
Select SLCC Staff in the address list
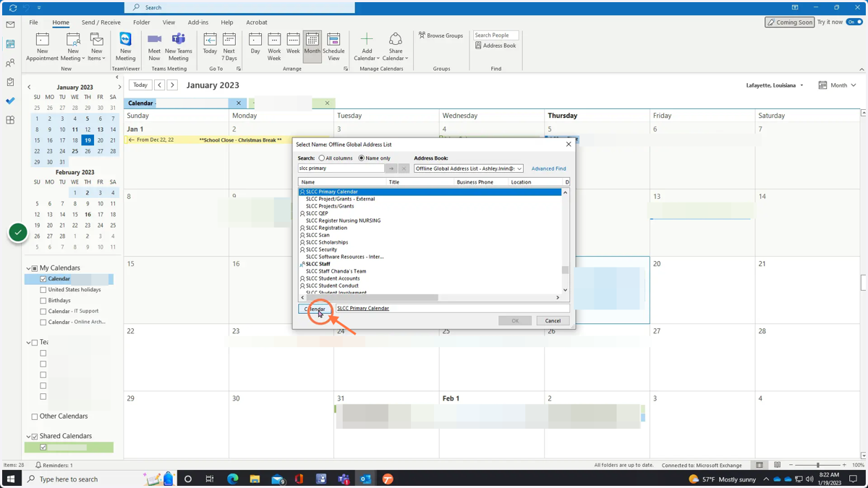318,264
